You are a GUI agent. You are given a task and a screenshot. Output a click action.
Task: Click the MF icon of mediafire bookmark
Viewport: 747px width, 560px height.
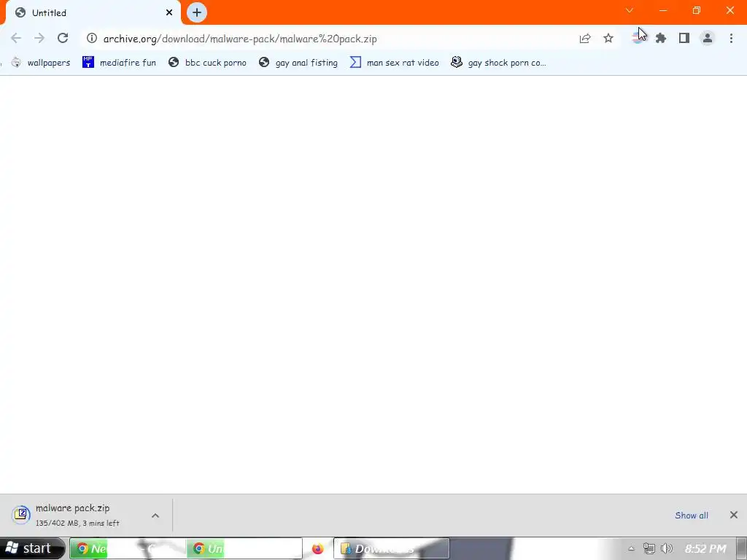[x=88, y=63]
